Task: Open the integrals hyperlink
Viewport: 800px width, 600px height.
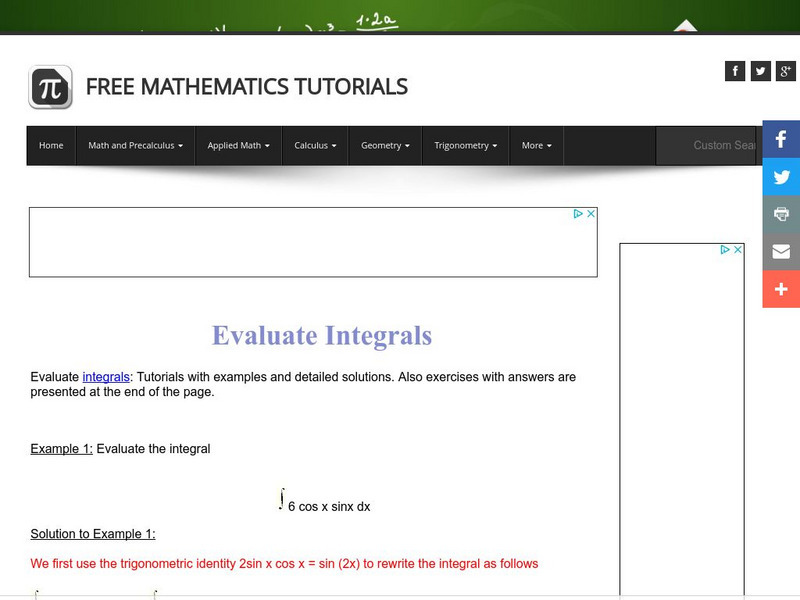Action: (x=106, y=377)
